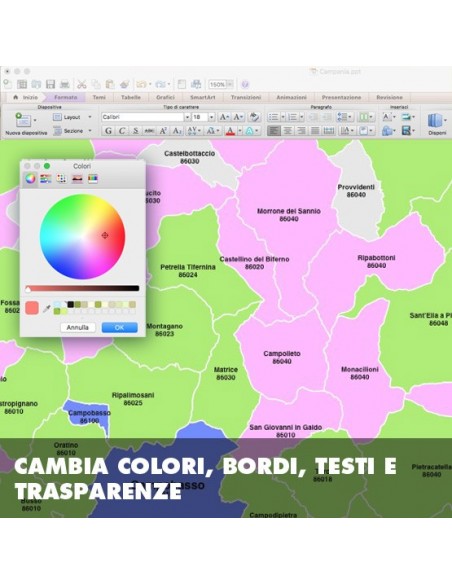Click the font color red A icon

point(230,131)
